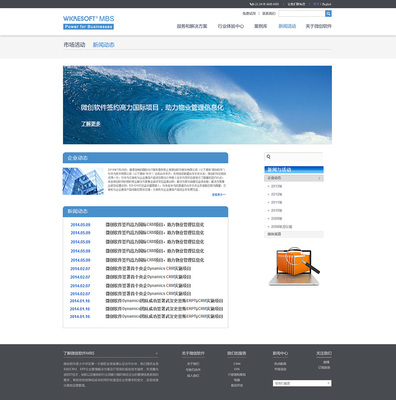Click the phone icon in top bar
396x400 pixels.
tap(251, 4)
